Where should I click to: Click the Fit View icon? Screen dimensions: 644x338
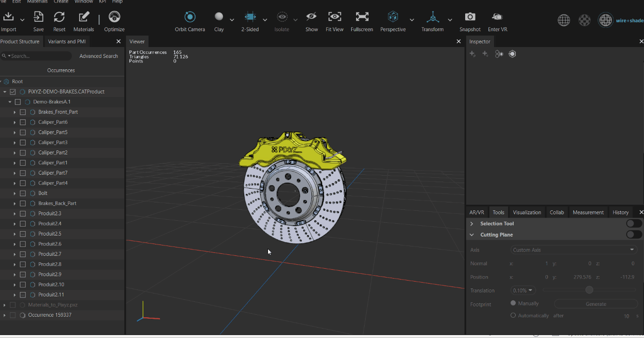click(335, 17)
